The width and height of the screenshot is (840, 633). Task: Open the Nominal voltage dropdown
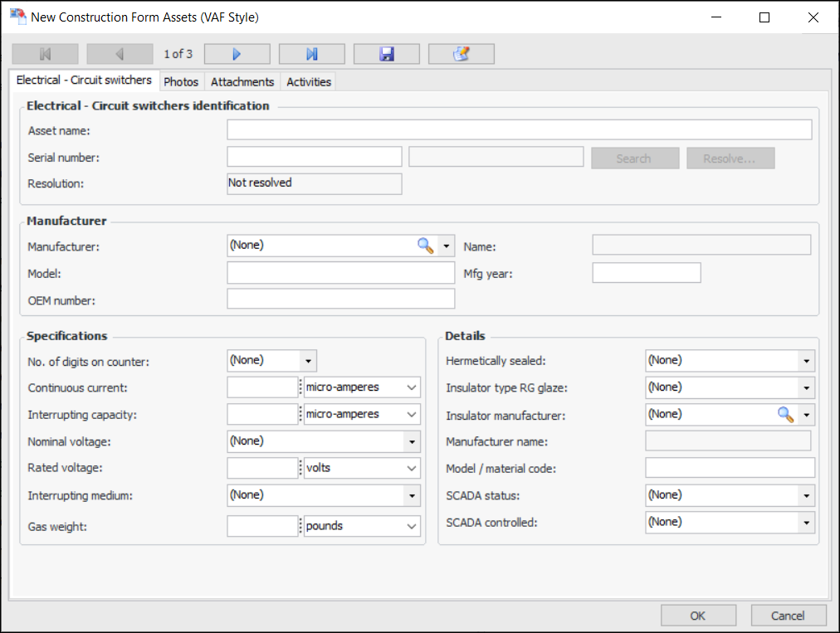(411, 441)
